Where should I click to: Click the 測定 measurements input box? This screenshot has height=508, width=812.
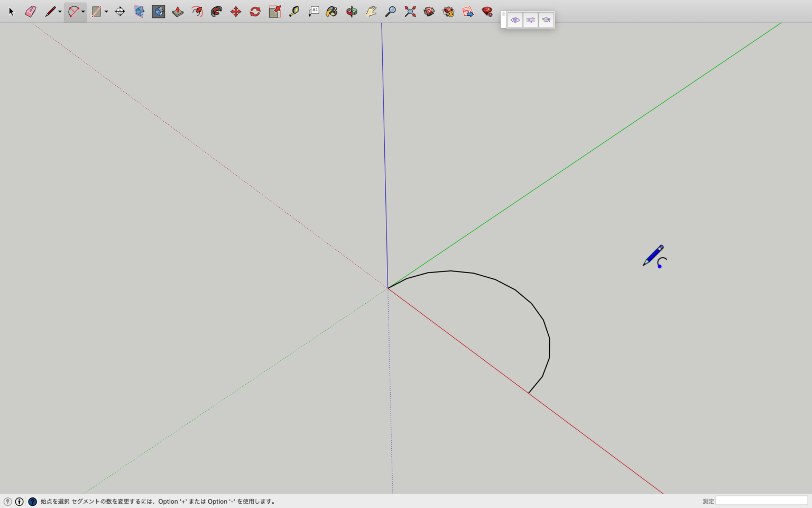click(x=761, y=501)
